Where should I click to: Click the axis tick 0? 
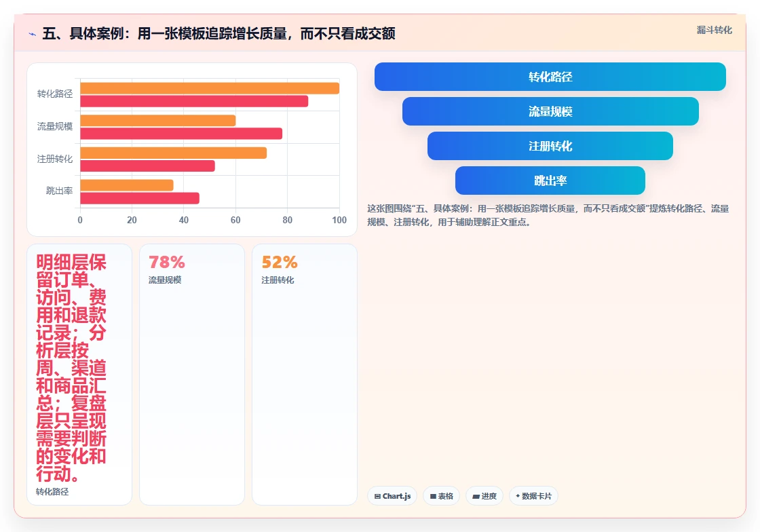80,220
